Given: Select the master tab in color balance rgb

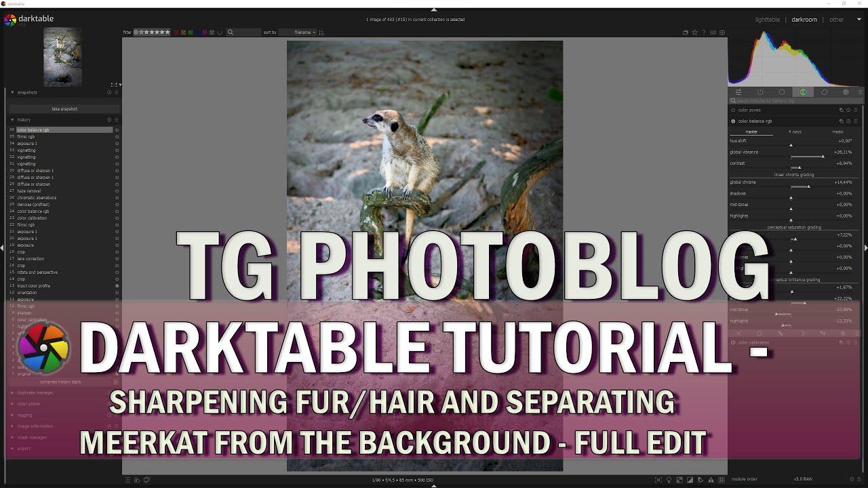Looking at the screenshot, I should pyautogui.click(x=751, y=131).
